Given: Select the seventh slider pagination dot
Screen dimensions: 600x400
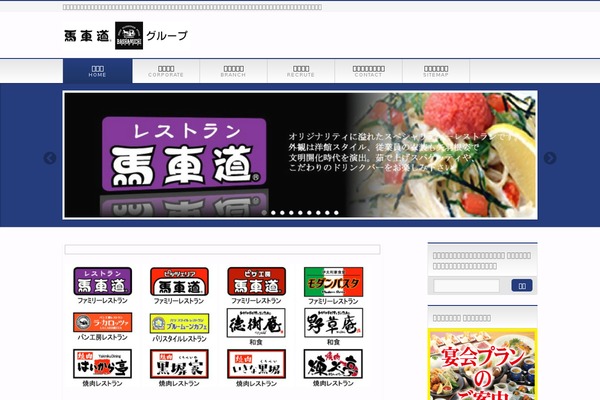Looking at the screenshot, I should point(318,213).
